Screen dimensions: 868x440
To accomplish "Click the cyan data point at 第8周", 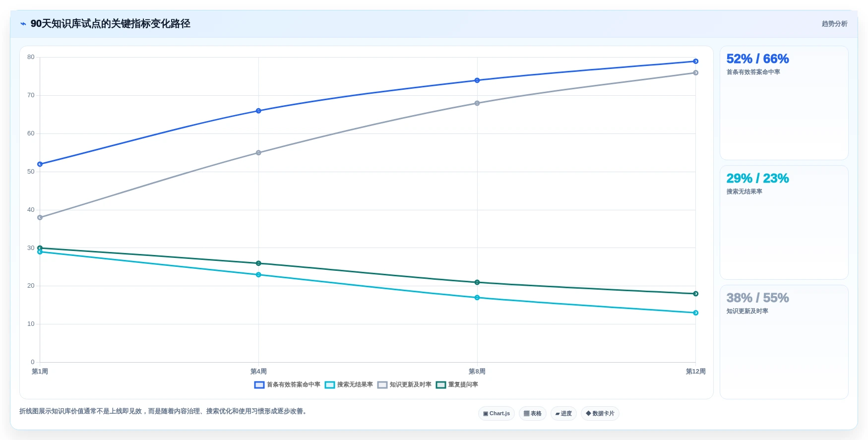I will click(477, 298).
